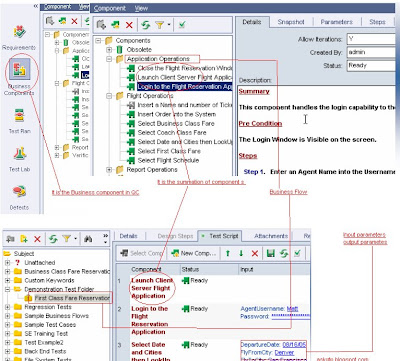400x361 pixels.
Task: Switch to the Snapshot tab
Action: click(x=291, y=22)
